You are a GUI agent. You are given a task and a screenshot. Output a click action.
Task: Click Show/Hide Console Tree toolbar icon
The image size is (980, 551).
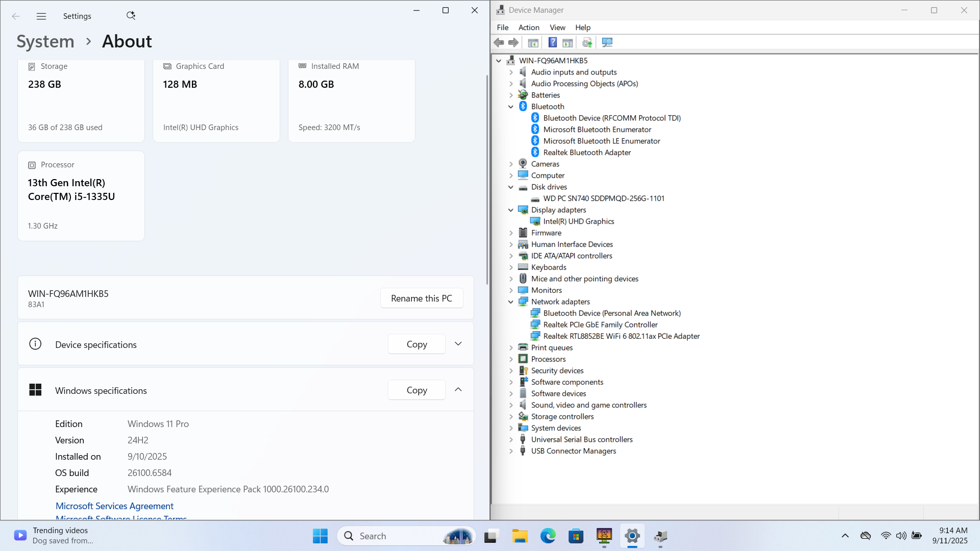[x=533, y=43]
